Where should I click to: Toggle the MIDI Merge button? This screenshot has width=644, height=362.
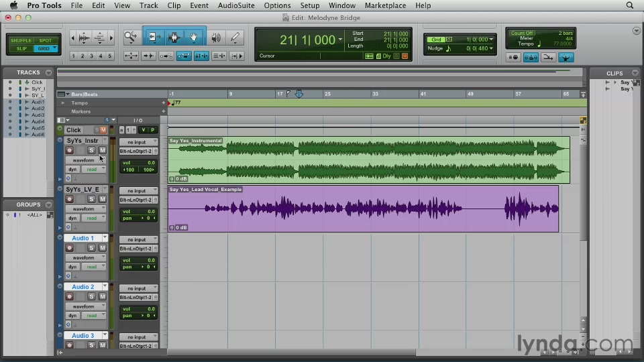coord(548,57)
